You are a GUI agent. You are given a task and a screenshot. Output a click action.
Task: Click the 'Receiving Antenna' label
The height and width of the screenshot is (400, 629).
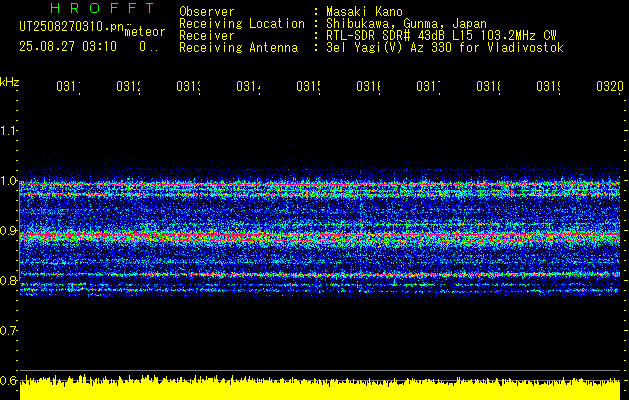[238, 48]
